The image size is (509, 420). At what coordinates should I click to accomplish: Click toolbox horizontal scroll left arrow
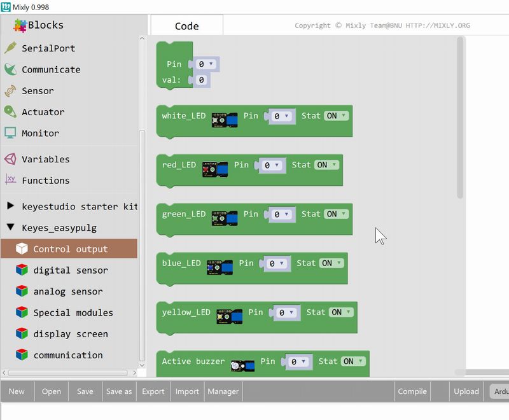4,373
